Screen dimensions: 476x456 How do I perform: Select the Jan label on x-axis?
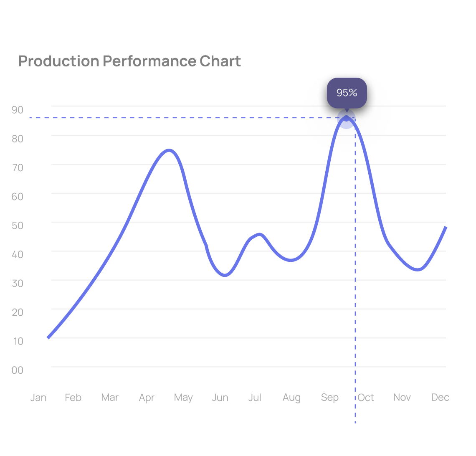38,398
